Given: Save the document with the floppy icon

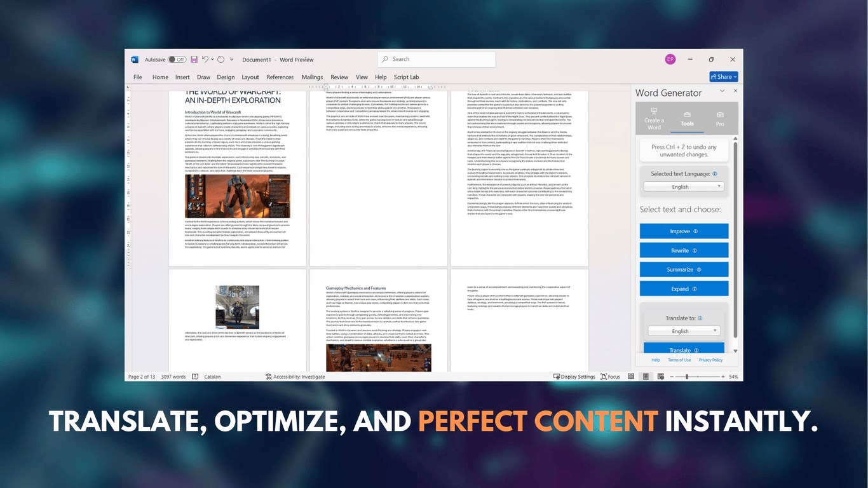Looking at the screenshot, I should point(194,59).
